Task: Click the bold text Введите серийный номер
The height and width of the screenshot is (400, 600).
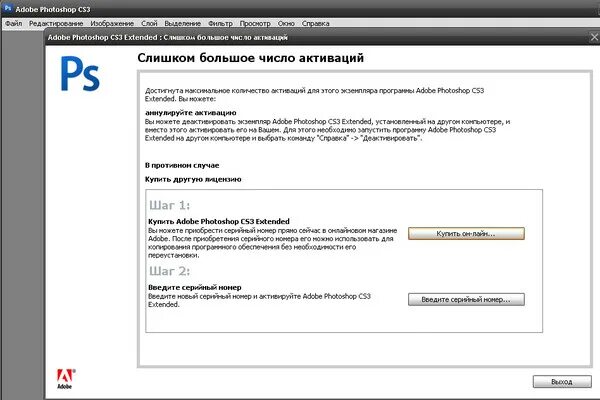Action: (195, 287)
